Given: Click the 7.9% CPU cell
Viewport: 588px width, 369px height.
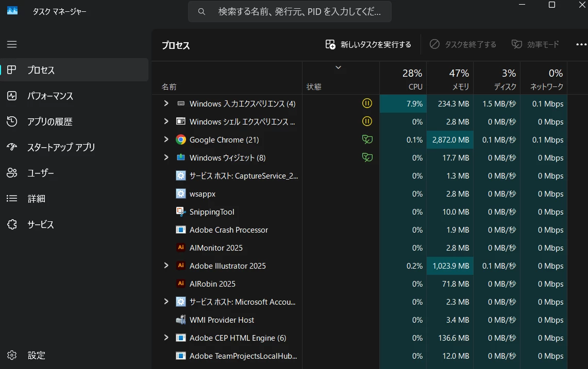Looking at the screenshot, I should point(403,104).
